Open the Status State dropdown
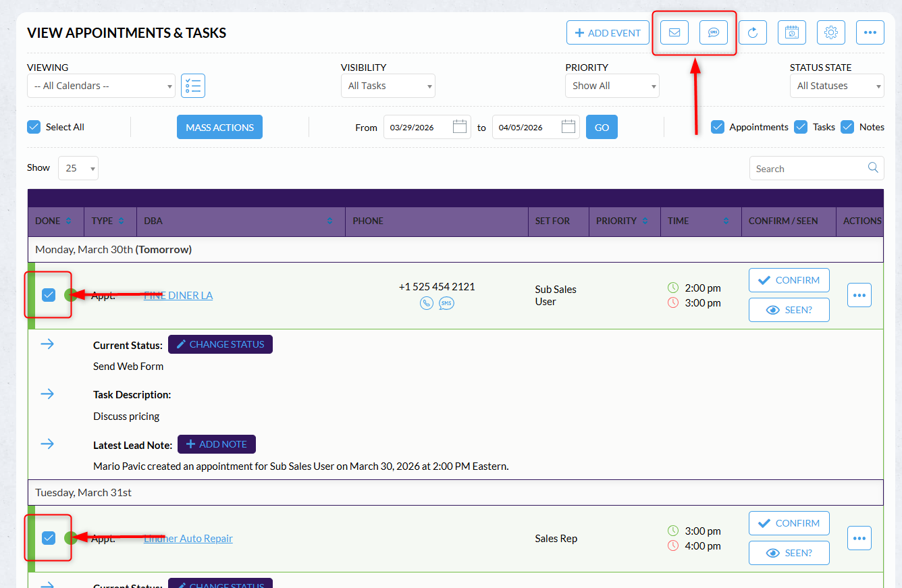The image size is (902, 588). 837,86
